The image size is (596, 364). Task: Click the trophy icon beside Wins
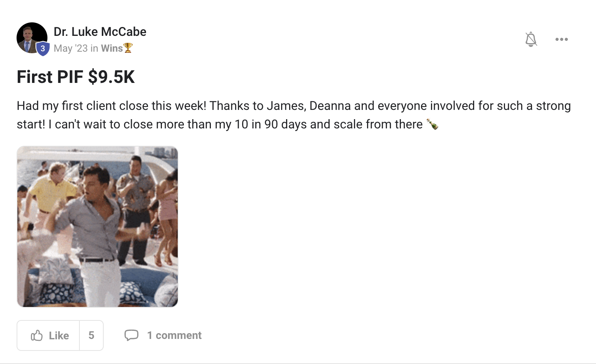point(128,48)
